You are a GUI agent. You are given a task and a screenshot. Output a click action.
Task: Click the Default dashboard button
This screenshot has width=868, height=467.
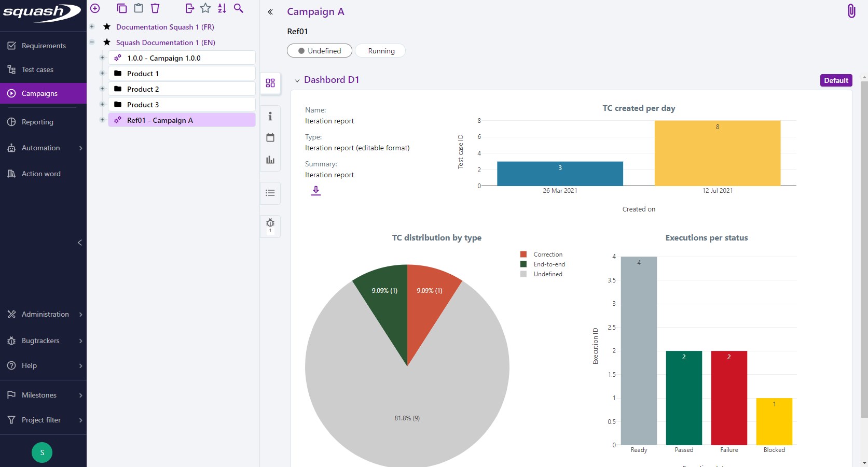835,80
